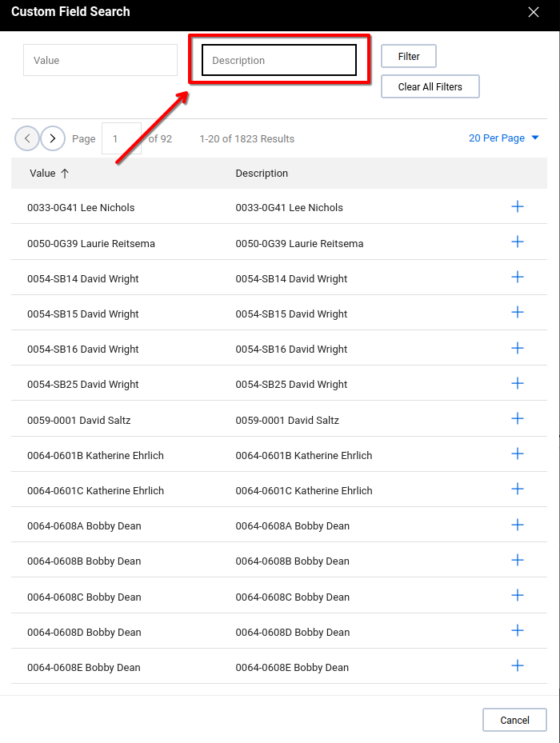Select value 0033-0G41 Lee Nichols

coord(81,208)
